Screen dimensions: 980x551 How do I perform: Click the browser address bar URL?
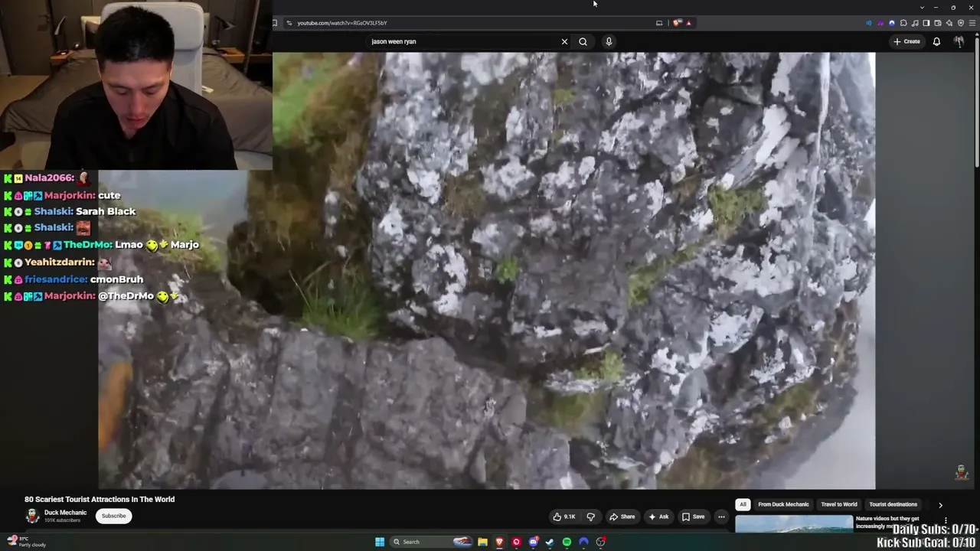342,23
